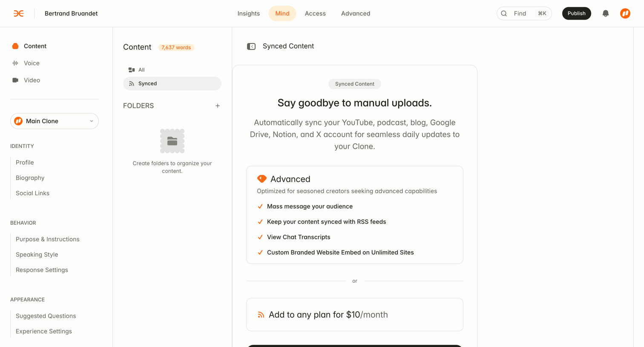
Task: Open the Advanced tab in header
Action: click(356, 14)
